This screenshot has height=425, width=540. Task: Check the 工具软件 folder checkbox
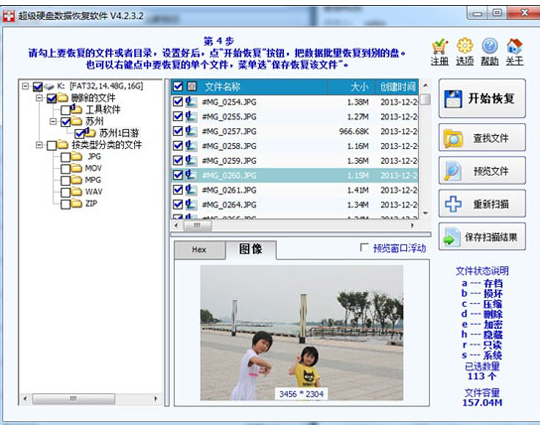tap(65, 110)
